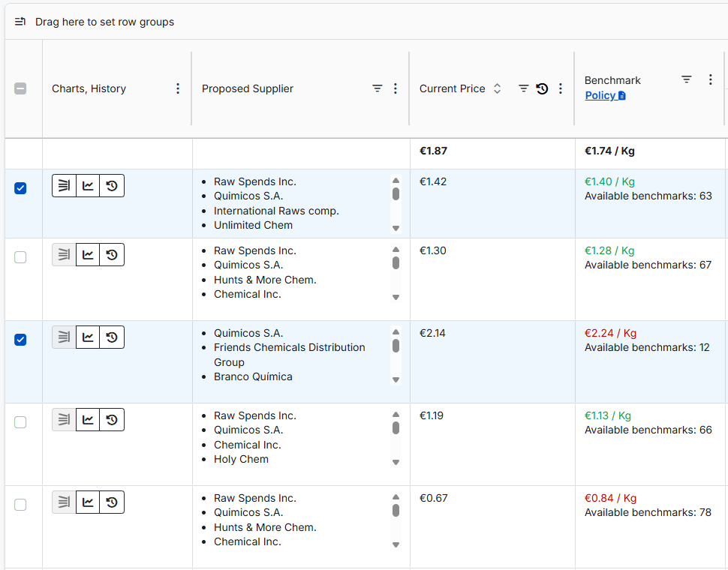Open filter for Benchmark column

pyautogui.click(x=686, y=79)
